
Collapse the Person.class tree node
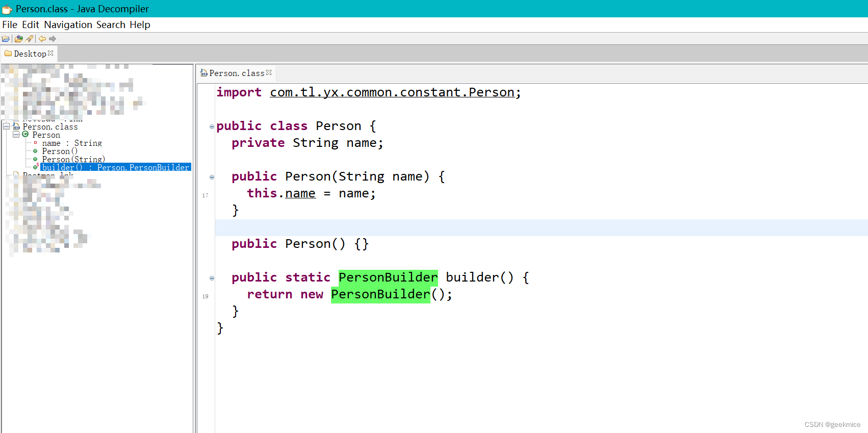coord(6,126)
